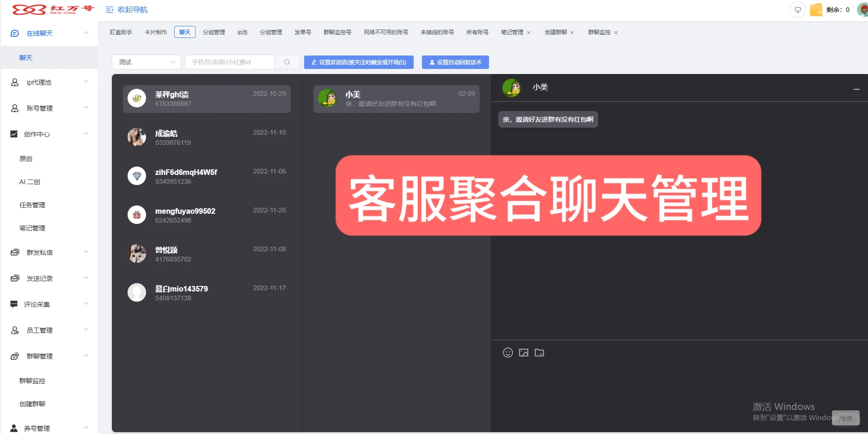Open the emoji picker in the chat input
The width and height of the screenshot is (868, 434).
click(x=507, y=352)
